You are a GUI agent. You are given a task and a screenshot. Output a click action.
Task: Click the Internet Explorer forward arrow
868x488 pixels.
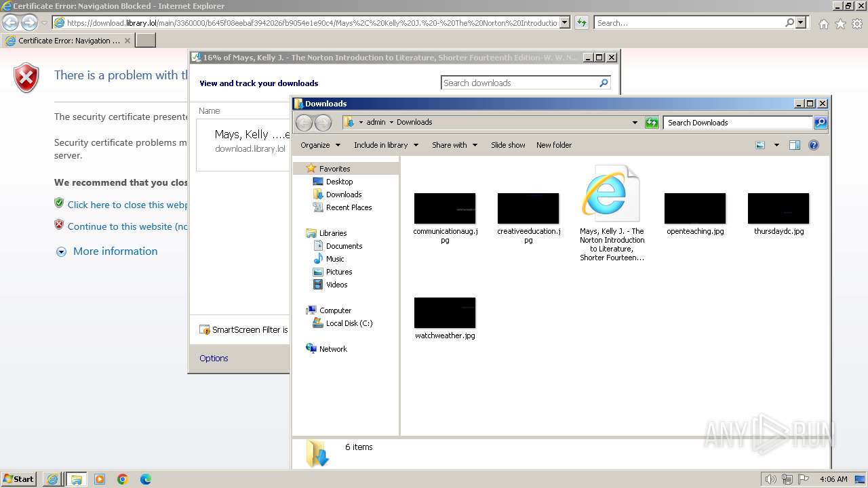pos(29,22)
